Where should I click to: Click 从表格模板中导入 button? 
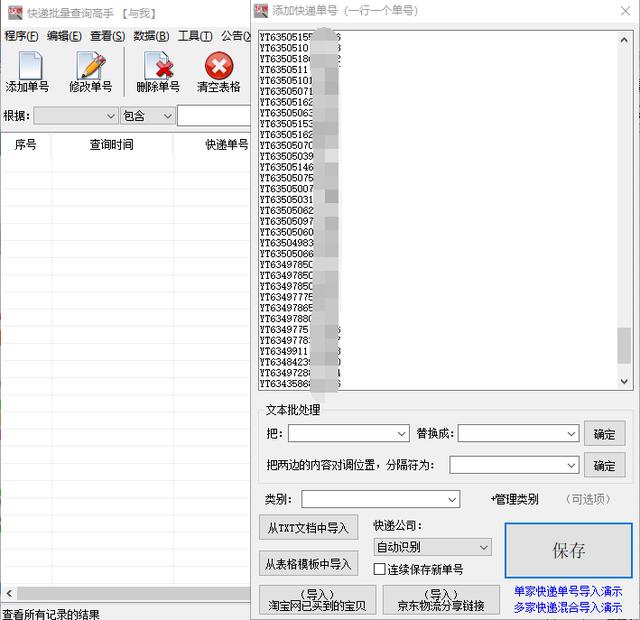coord(308,564)
